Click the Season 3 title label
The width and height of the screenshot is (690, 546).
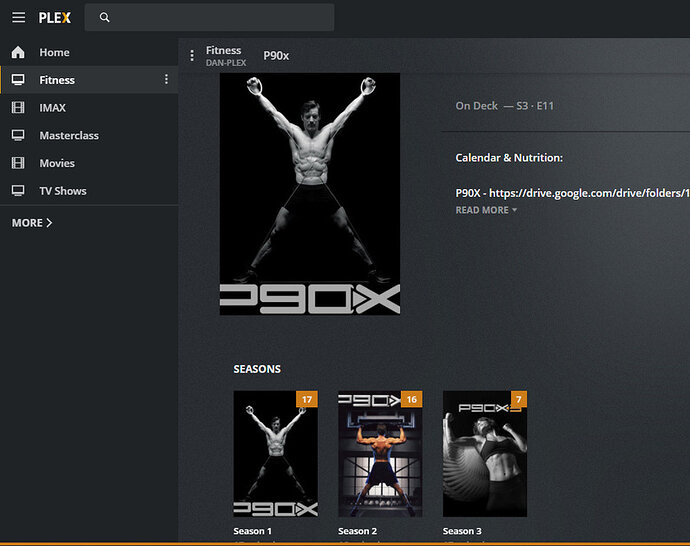pyautogui.click(x=462, y=531)
